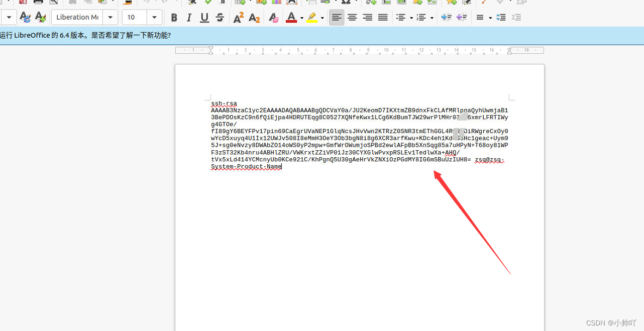This screenshot has width=644, height=331.
Task: Insert a special character with Ω icon
Action: tap(346, 2)
